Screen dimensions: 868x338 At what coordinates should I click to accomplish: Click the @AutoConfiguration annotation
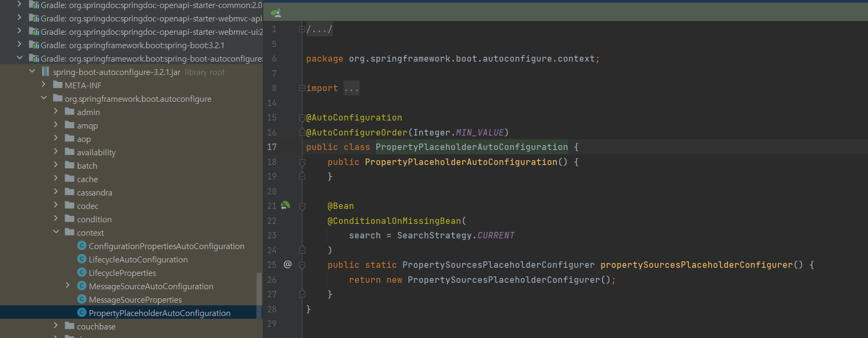click(354, 117)
